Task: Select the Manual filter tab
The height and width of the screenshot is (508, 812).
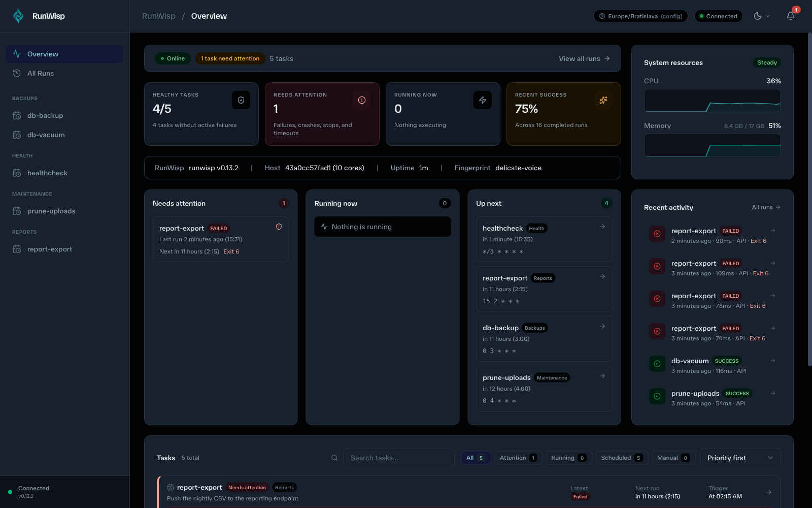Action: [x=673, y=458]
